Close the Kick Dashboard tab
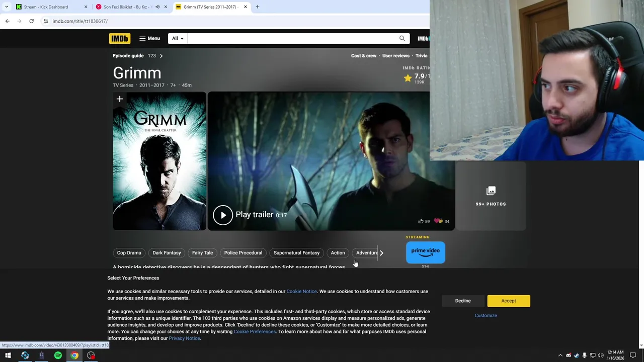The height and width of the screenshot is (362, 644). [86, 7]
